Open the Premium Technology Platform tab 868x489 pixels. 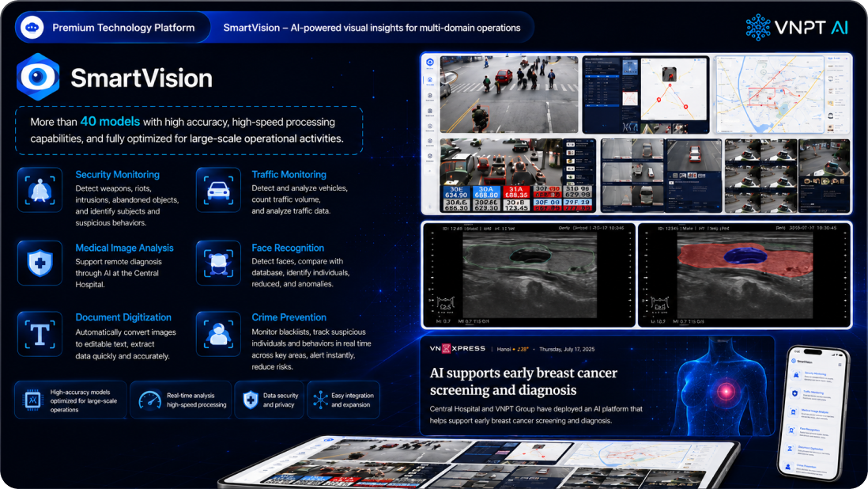[113, 27]
